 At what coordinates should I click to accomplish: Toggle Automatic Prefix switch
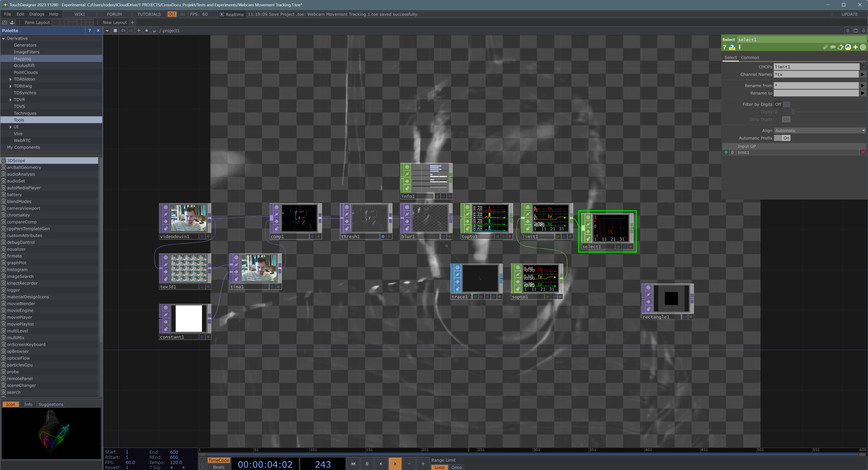coord(782,138)
